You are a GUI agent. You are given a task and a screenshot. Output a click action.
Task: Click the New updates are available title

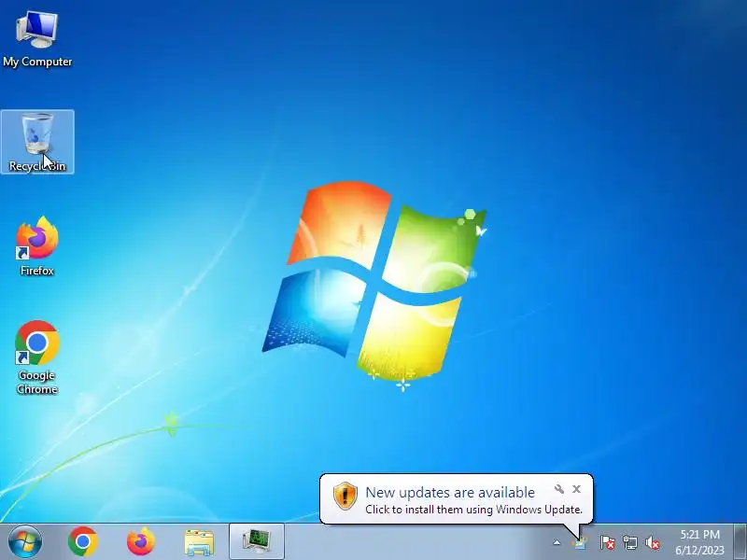click(x=450, y=492)
